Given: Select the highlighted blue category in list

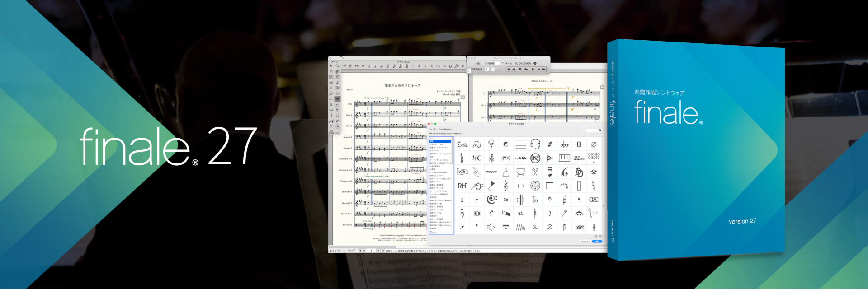Looking at the screenshot, I should (440, 141).
